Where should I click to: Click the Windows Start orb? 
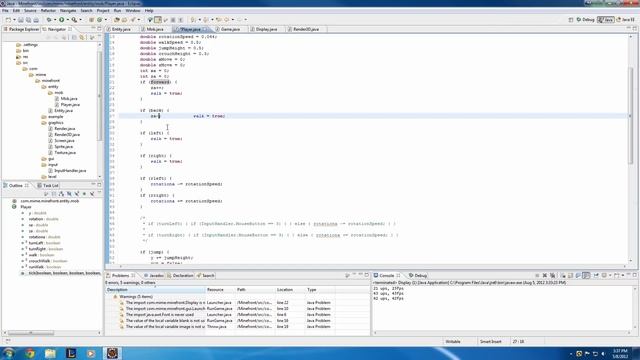click(x=8, y=353)
